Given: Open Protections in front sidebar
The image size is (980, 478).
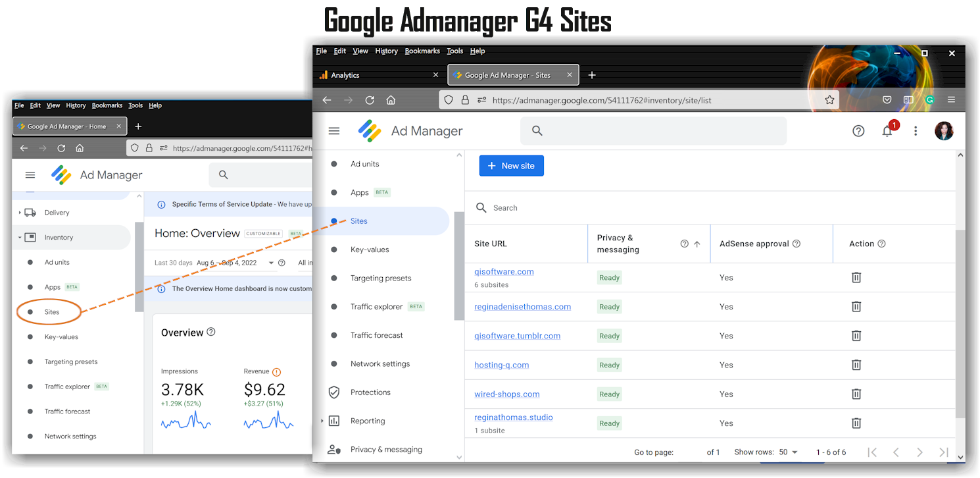Looking at the screenshot, I should point(370,392).
